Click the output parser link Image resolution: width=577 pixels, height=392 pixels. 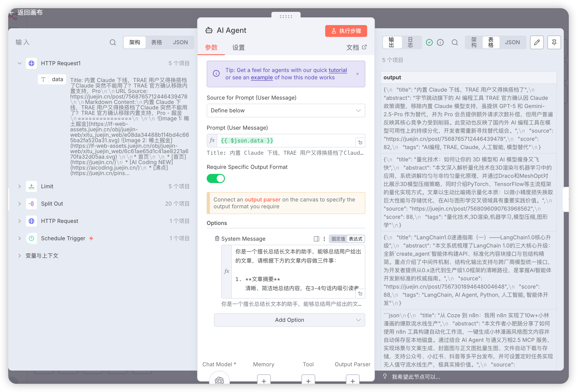click(x=263, y=200)
